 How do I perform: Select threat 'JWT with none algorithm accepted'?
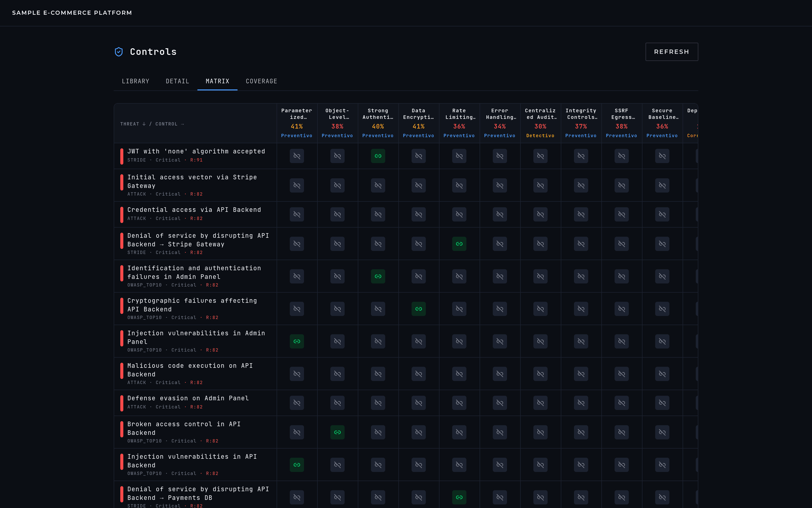pos(195,156)
